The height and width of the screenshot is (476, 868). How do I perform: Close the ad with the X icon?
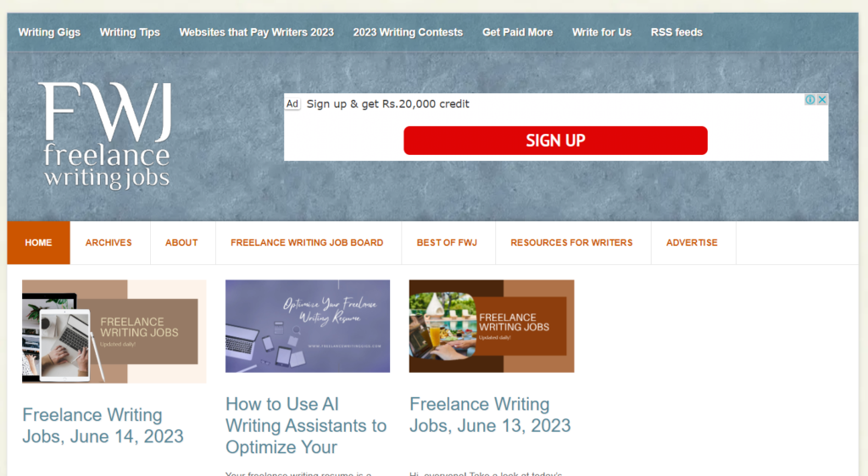(822, 99)
